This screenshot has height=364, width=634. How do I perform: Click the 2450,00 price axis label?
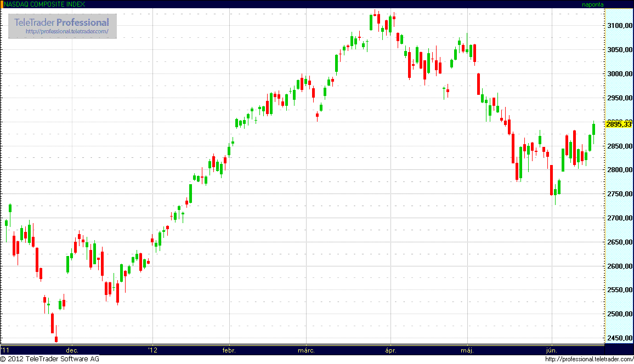point(620,338)
